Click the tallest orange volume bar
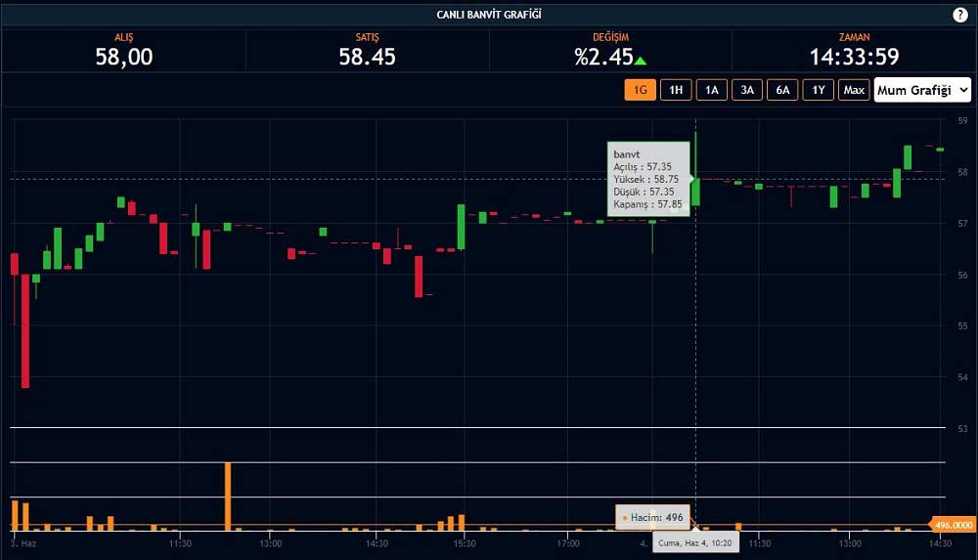 click(228, 496)
